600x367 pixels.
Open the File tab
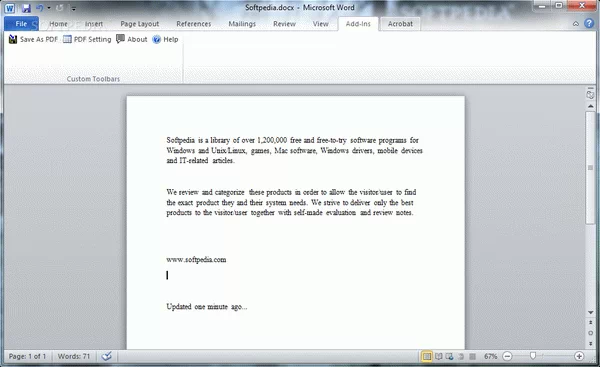point(21,24)
